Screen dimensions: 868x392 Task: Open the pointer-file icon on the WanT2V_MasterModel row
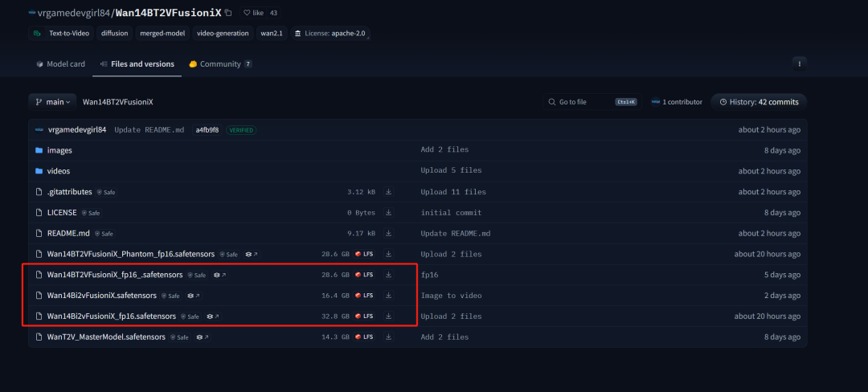tap(203, 337)
